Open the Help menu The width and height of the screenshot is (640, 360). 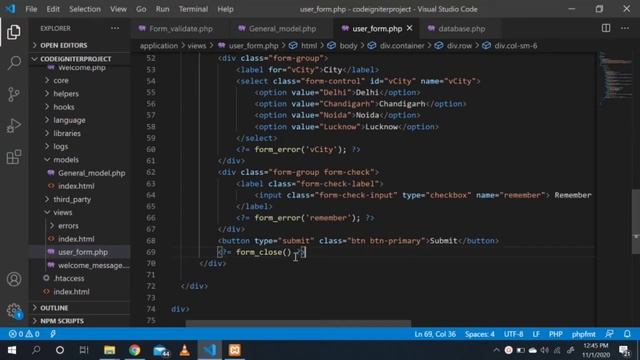point(225,9)
